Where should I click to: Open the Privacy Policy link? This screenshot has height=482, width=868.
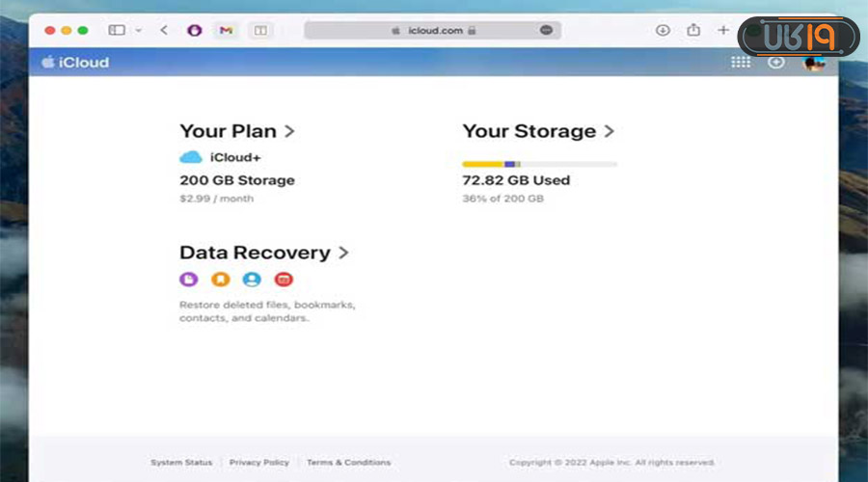pyautogui.click(x=258, y=463)
